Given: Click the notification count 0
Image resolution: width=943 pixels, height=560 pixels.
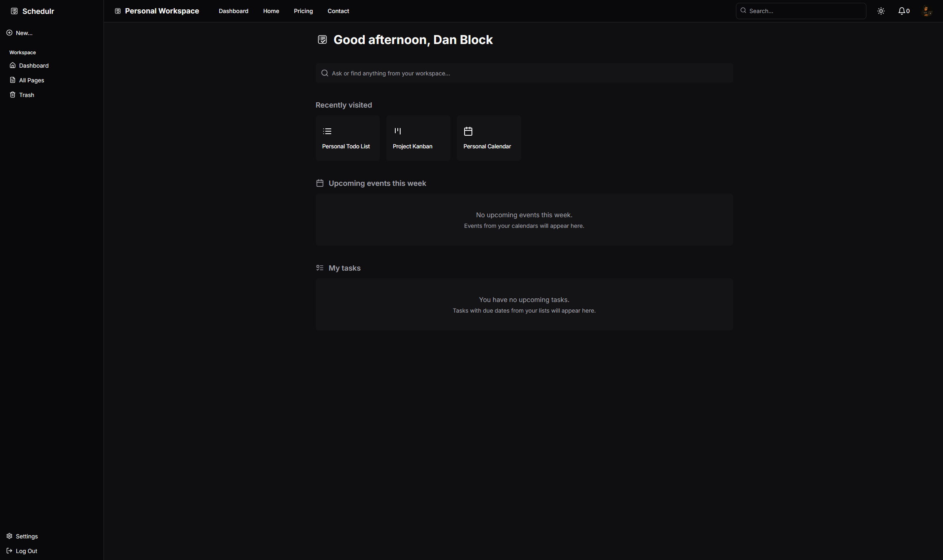Looking at the screenshot, I should point(908,11).
